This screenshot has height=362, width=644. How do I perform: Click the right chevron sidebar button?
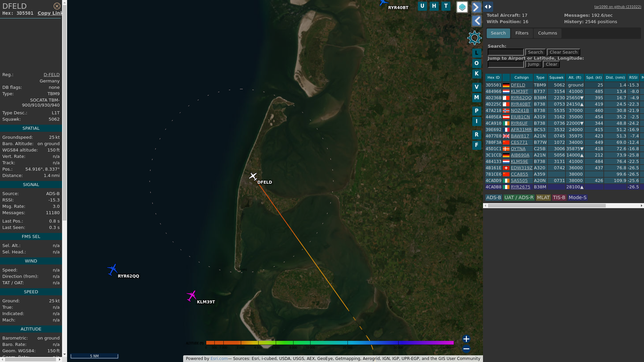tap(477, 7)
